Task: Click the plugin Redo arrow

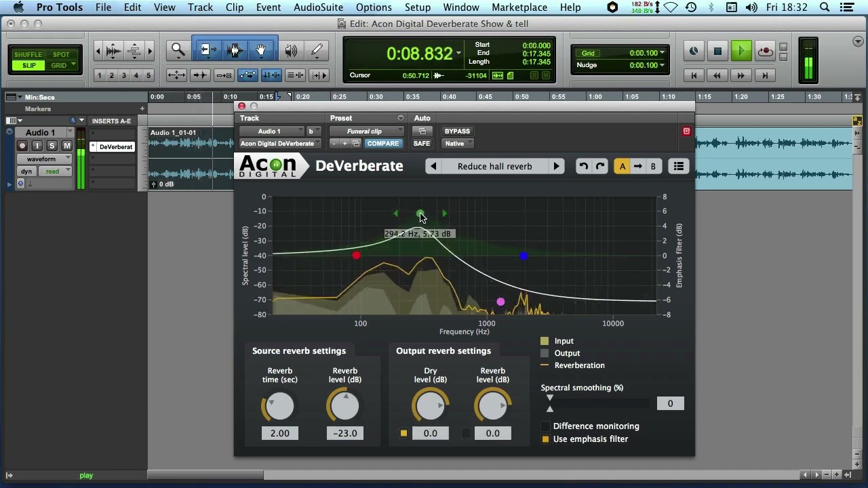Action: (x=600, y=166)
